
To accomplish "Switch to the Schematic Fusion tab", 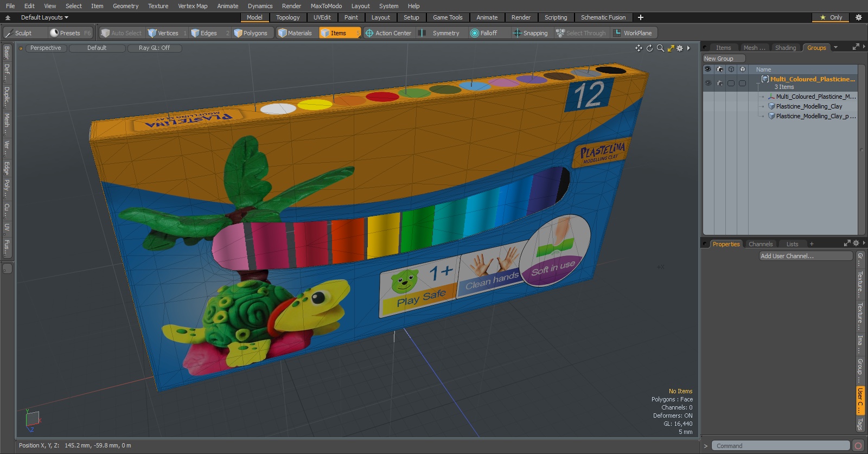I will (x=603, y=17).
